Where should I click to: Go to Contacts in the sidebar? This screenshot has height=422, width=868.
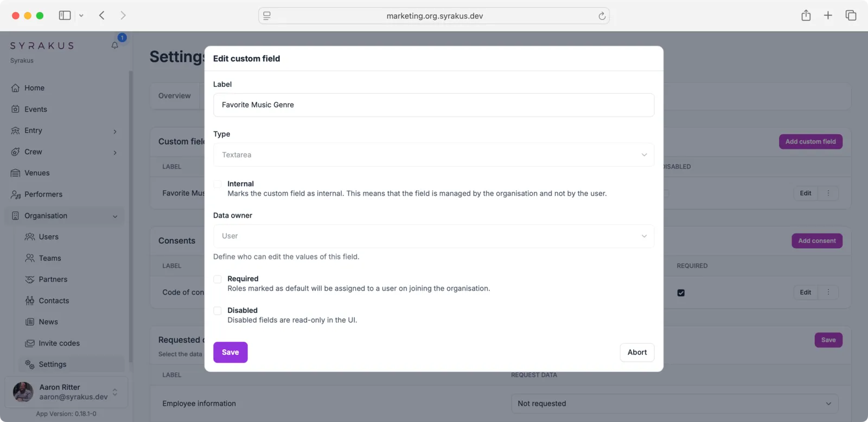tap(54, 300)
